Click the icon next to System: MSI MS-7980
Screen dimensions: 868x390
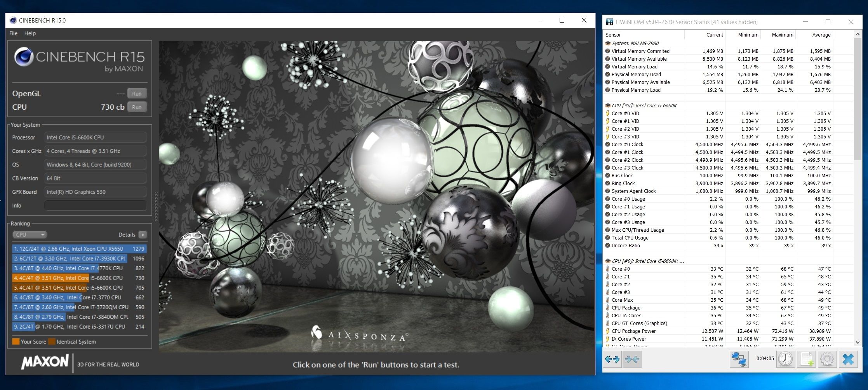coord(608,43)
